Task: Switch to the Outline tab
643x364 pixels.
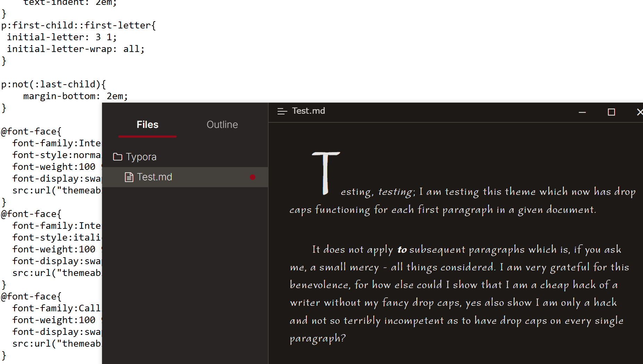Action: 222,125
